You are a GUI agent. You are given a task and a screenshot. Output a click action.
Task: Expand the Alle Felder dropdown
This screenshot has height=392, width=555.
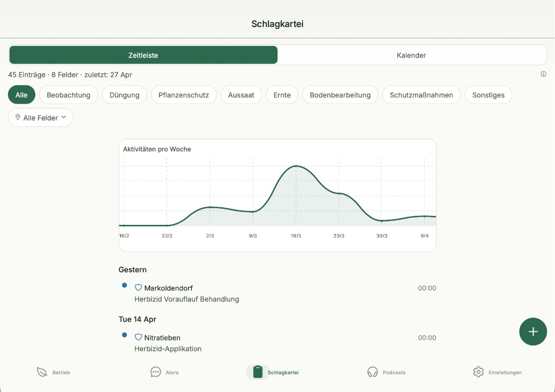41,118
